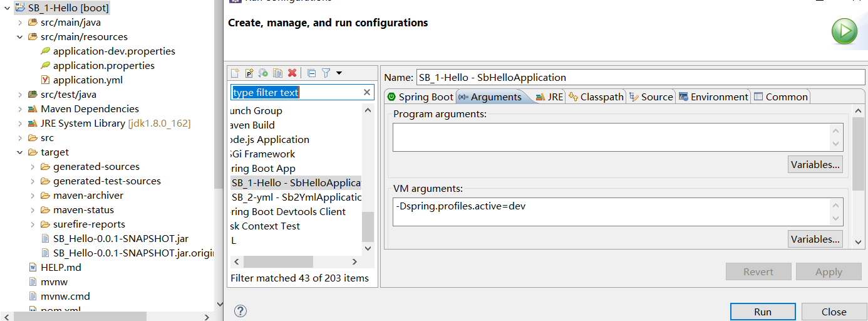This screenshot has height=321, width=868.
Task: Collapse SB_1-Hello project node
Action: [x=8, y=8]
